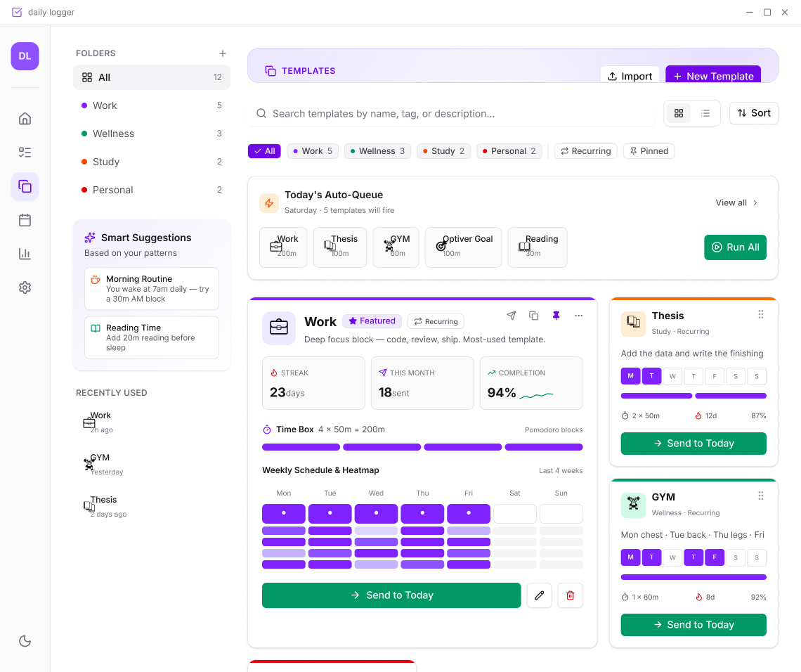Open the more options on Work card
The image size is (801, 672).
click(578, 316)
